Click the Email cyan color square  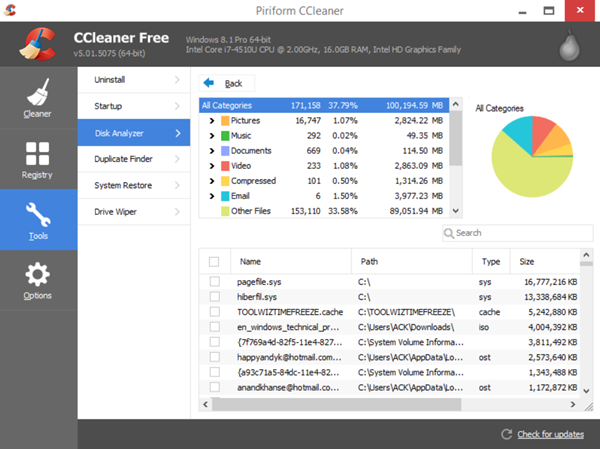click(225, 196)
